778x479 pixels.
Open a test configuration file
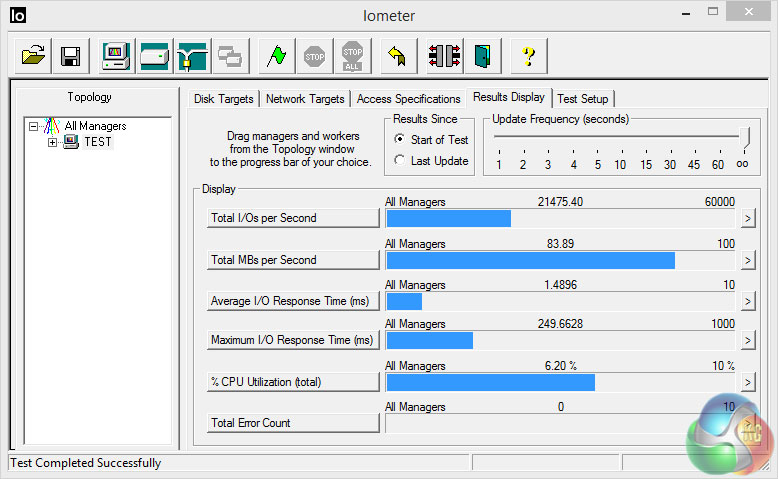coord(33,56)
